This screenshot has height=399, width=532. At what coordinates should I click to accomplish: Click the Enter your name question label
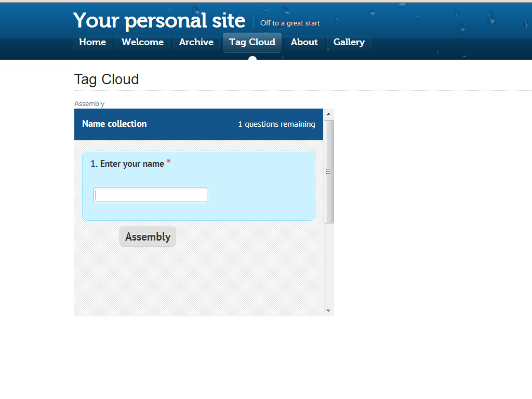(127, 164)
